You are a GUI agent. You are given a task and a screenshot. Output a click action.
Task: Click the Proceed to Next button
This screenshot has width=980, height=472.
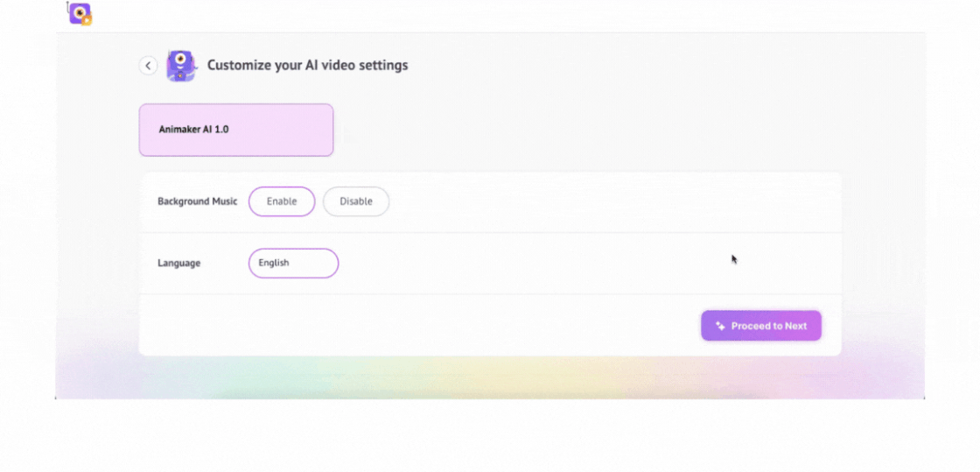(761, 326)
